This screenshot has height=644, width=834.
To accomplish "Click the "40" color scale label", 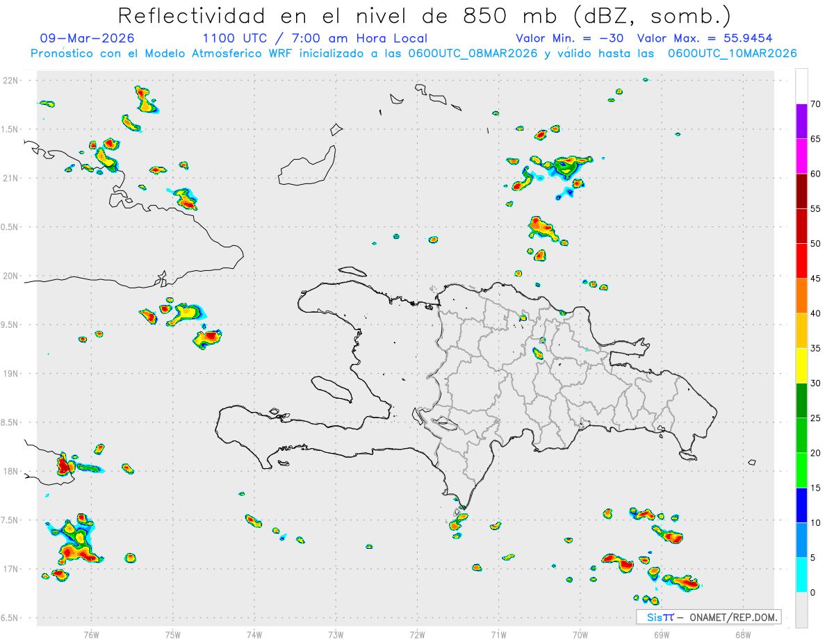I will (x=816, y=313).
